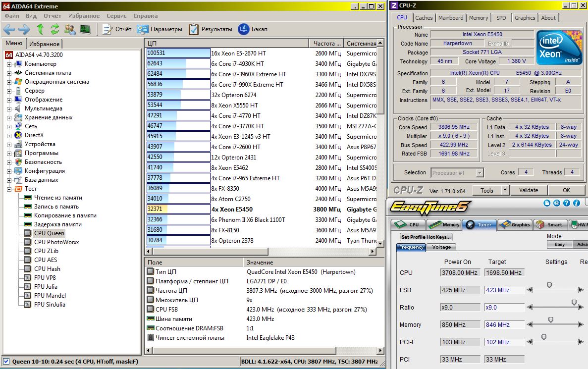Click the EasyTune6 question mark help icon

(567, 203)
